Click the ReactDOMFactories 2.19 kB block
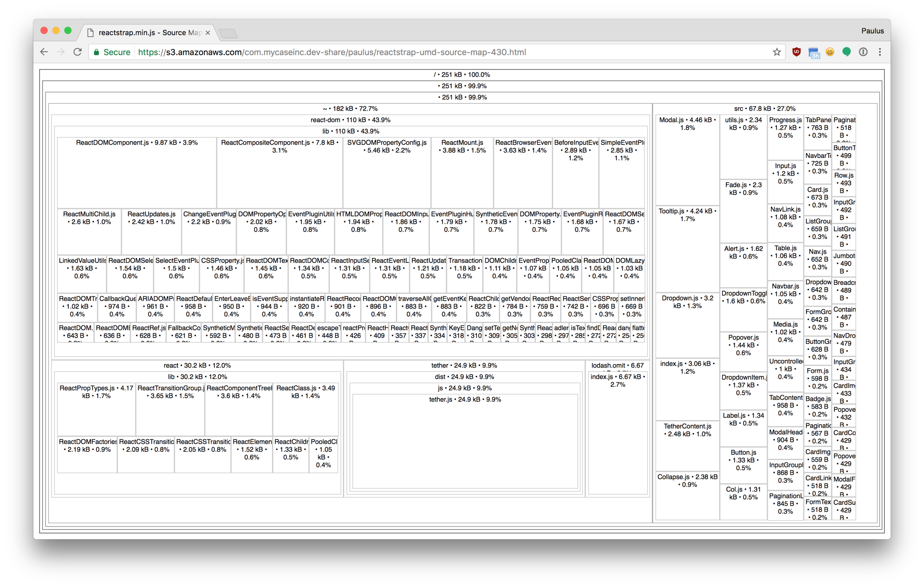Viewport: 924px width, 587px height. tap(88, 455)
